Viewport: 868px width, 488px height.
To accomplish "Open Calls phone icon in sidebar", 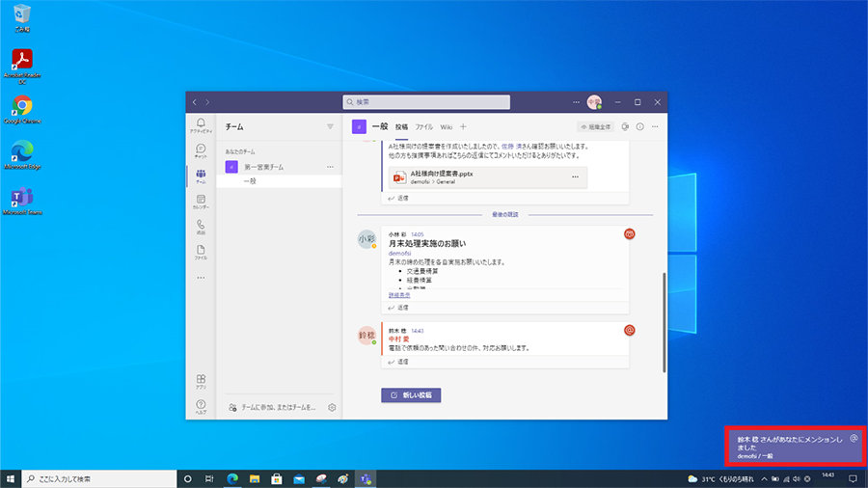I will (201, 227).
